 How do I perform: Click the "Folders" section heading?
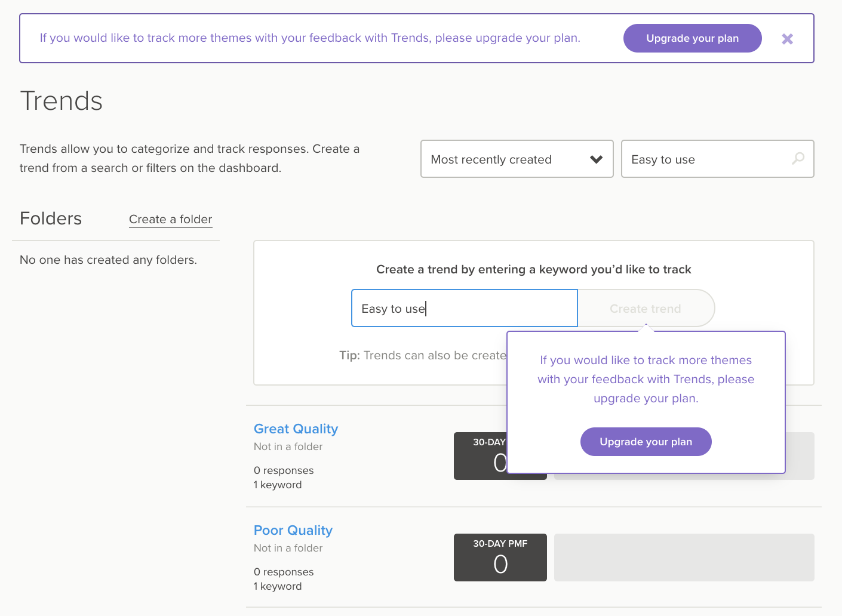click(x=51, y=218)
